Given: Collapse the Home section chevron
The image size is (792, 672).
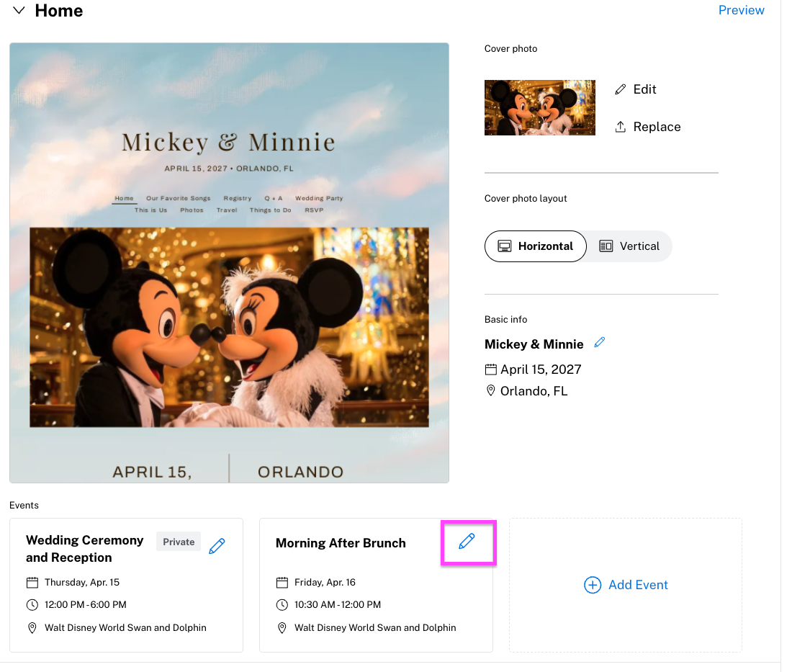Looking at the screenshot, I should [x=19, y=11].
